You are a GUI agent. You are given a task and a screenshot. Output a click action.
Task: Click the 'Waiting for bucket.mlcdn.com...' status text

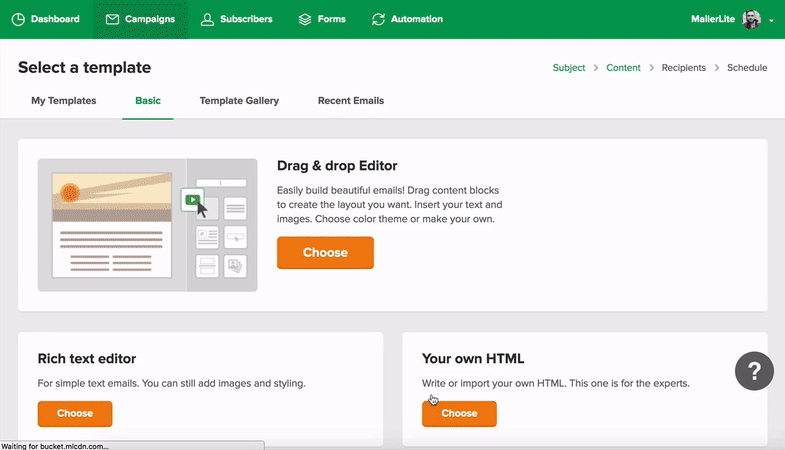click(55, 446)
